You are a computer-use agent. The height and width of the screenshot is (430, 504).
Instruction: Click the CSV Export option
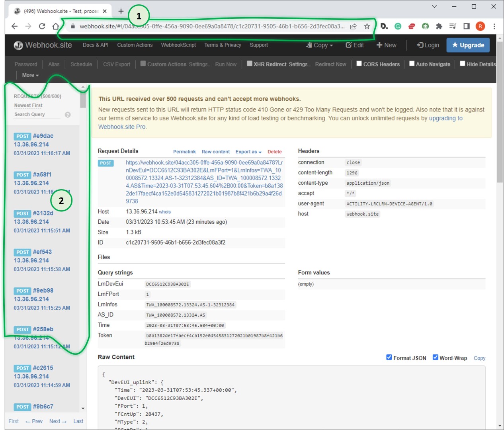coord(117,64)
